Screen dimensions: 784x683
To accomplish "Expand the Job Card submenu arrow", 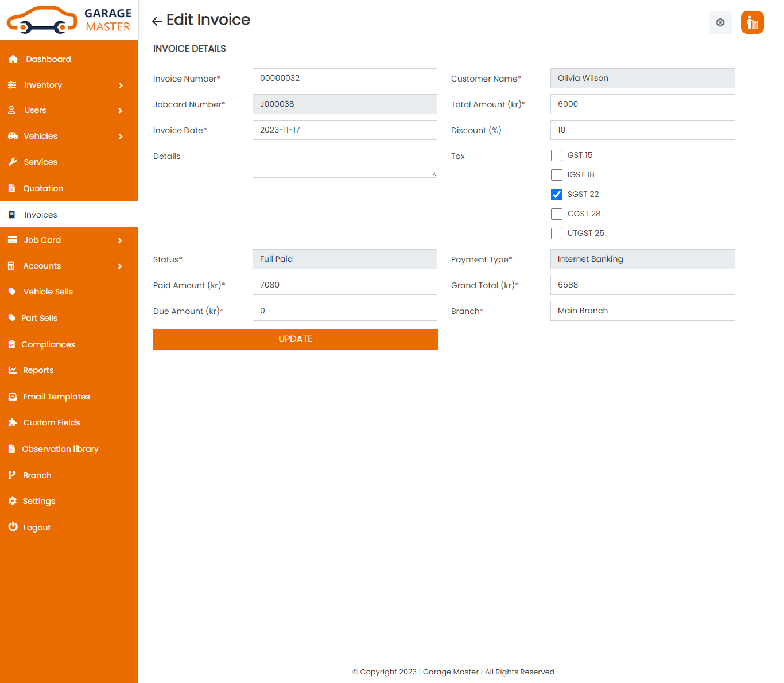I will pos(120,240).
